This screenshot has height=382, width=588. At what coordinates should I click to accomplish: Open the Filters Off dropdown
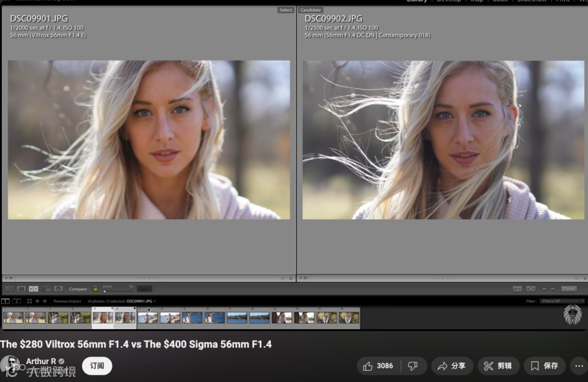click(x=562, y=301)
